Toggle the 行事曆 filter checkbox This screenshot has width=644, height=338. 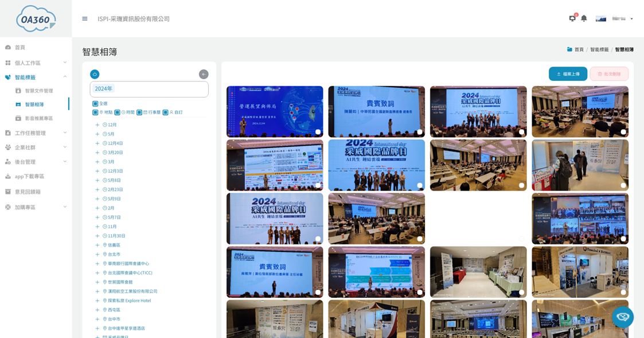(x=139, y=112)
